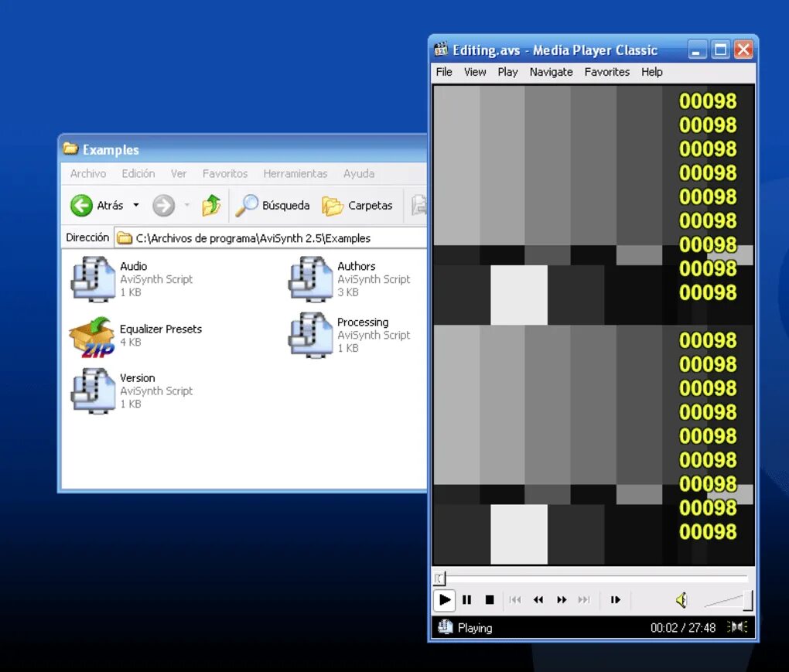Increase playback speed with fast-forward icon
The height and width of the screenshot is (672, 789).
[562, 600]
